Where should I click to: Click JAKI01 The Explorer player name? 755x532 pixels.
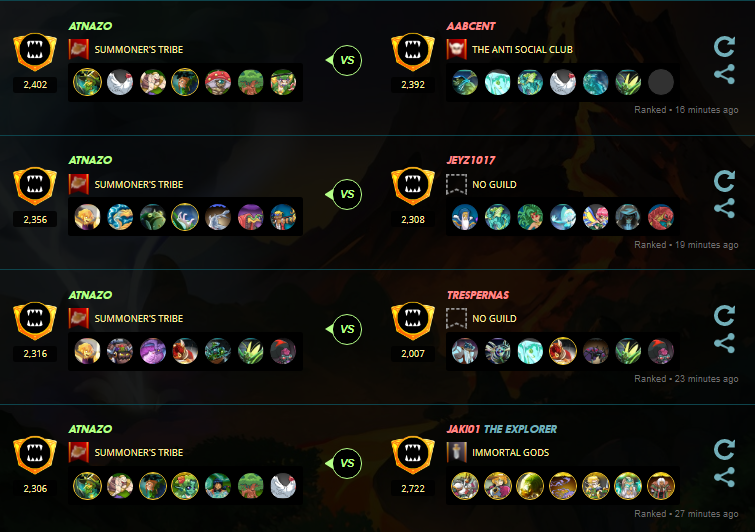click(x=501, y=429)
